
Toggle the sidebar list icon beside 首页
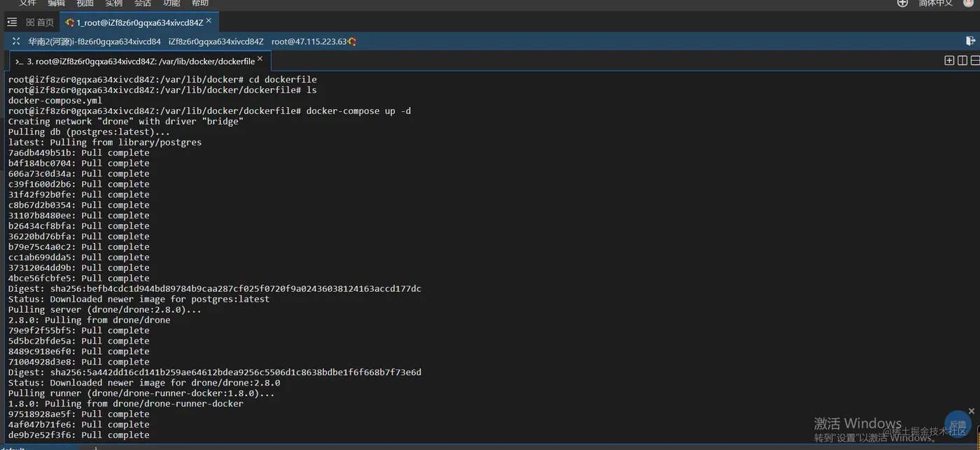click(x=11, y=22)
